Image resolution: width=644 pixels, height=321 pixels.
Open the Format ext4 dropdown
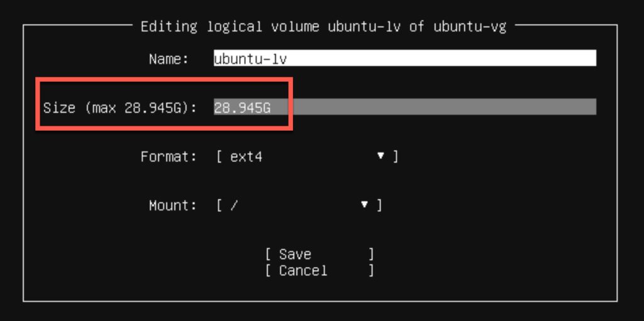pos(307,156)
